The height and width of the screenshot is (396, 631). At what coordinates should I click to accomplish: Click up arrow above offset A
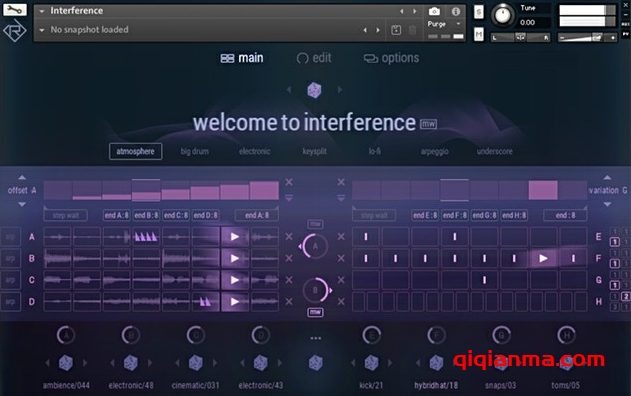coord(22,177)
